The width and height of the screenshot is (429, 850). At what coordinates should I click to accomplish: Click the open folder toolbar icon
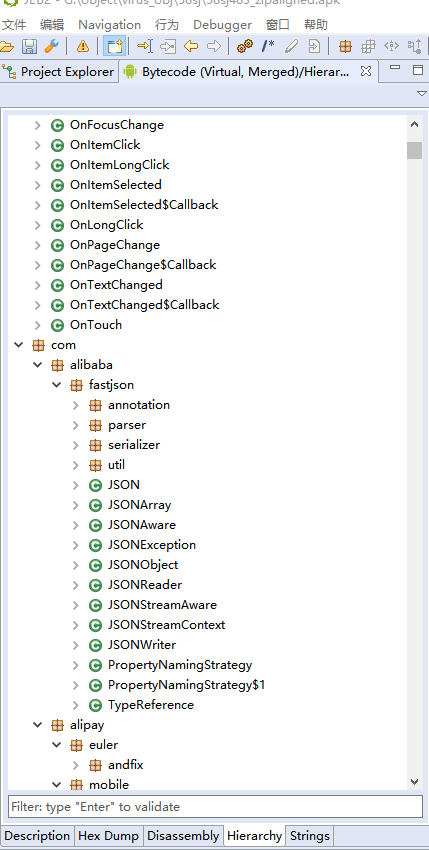(6, 47)
